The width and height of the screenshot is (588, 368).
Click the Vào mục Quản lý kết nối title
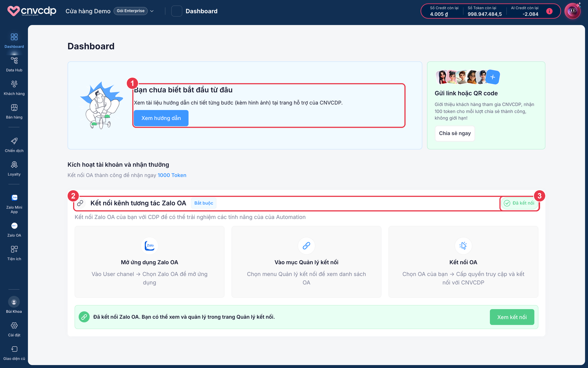306,262
